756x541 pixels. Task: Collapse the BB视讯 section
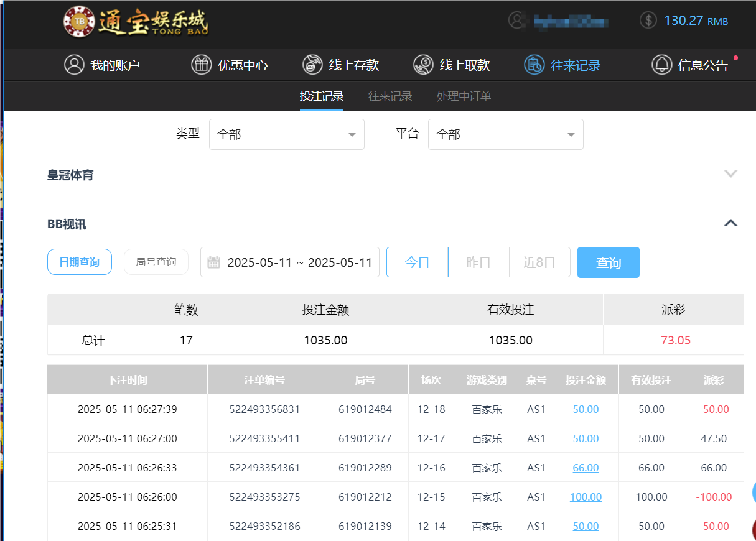click(x=730, y=222)
